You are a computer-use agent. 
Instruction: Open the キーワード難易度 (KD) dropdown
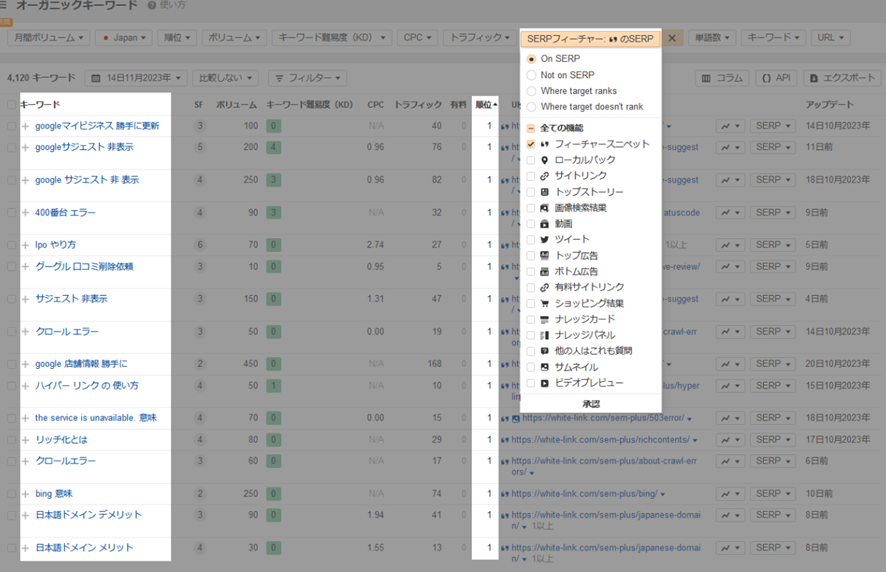(x=332, y=38)
